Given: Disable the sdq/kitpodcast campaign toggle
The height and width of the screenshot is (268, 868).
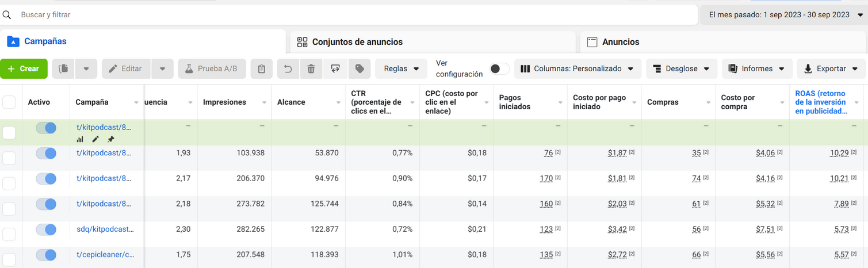Looking at the screenshot, I should tap(46, 229).
